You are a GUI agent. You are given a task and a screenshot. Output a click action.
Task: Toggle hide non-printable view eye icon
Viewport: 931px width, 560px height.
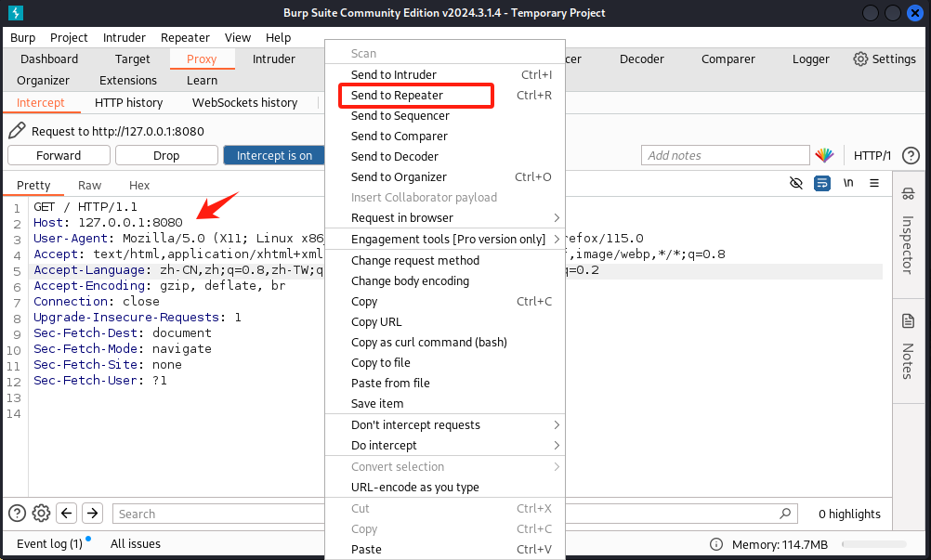(795, 183)
